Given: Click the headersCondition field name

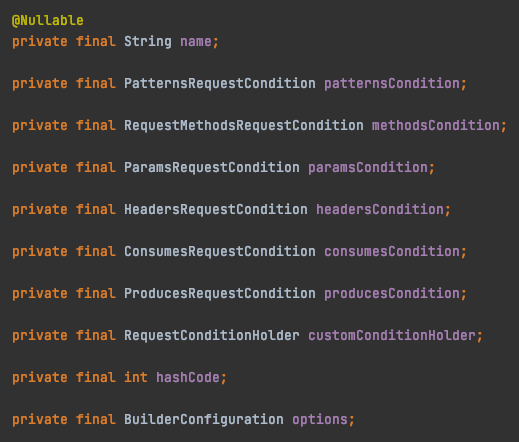Looking at the screenshot, I should click(380, 210).
